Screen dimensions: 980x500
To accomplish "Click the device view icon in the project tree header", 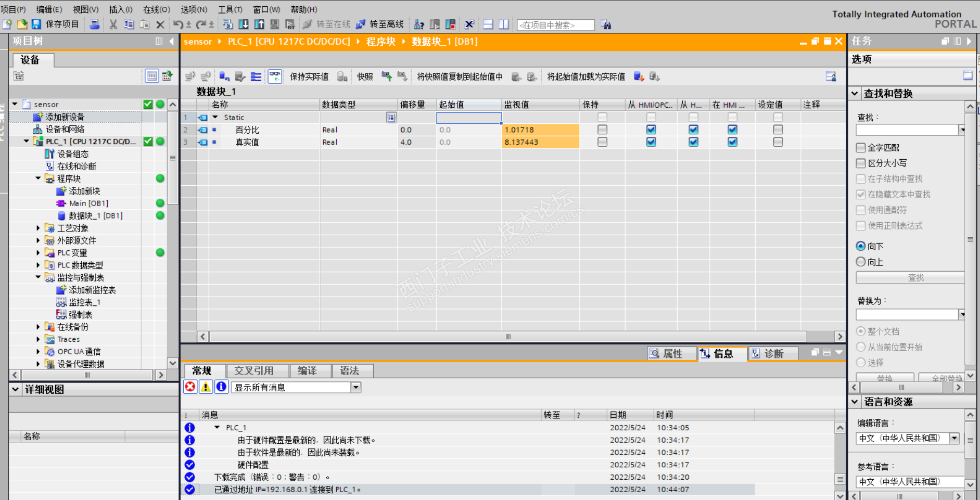I will click(x=151, y=76).
